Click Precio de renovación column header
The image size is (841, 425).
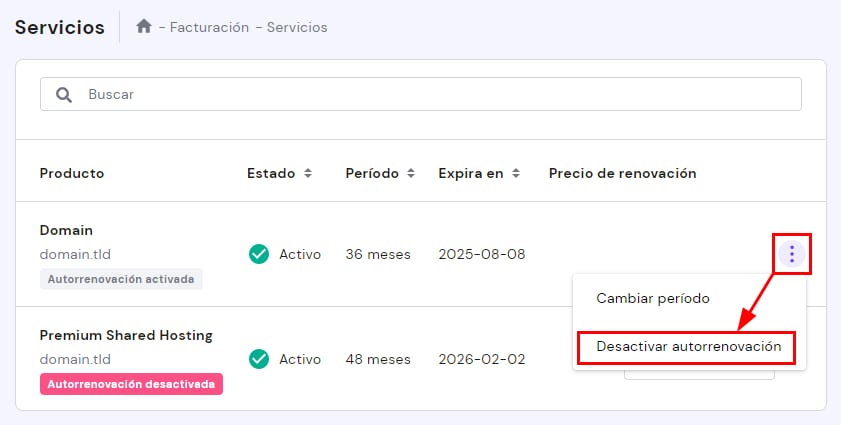point(622,173)
